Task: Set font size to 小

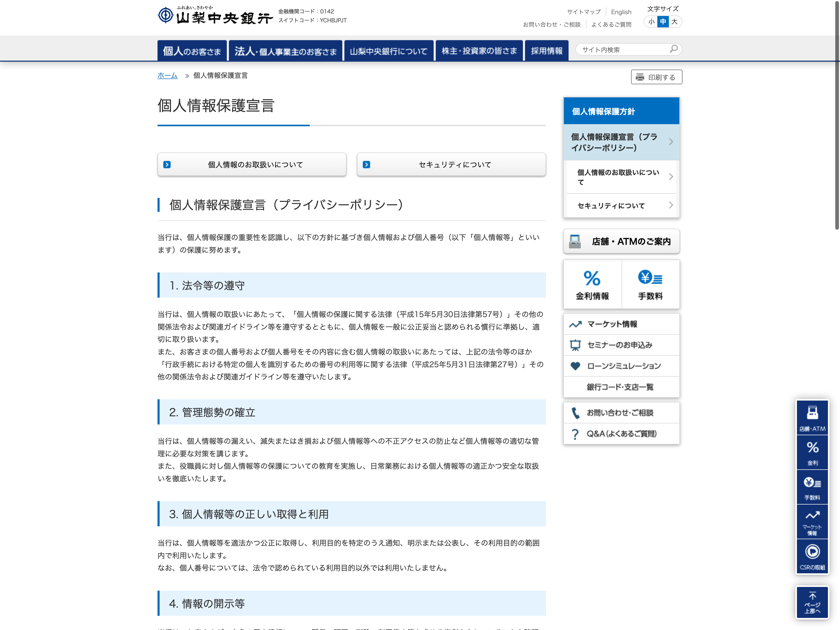Action: 651,22
